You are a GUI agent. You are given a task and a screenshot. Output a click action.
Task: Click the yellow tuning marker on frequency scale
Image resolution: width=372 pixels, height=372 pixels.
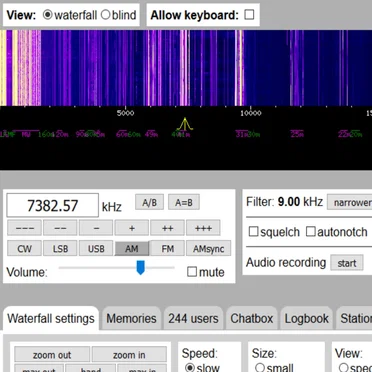click(185, 124)
